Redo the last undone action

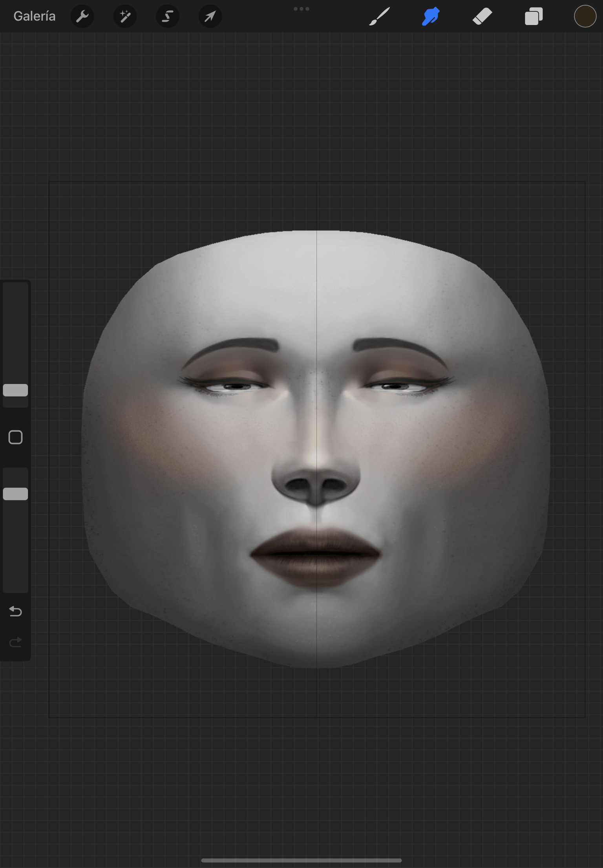pyautogui.click(x=15, y=642)
